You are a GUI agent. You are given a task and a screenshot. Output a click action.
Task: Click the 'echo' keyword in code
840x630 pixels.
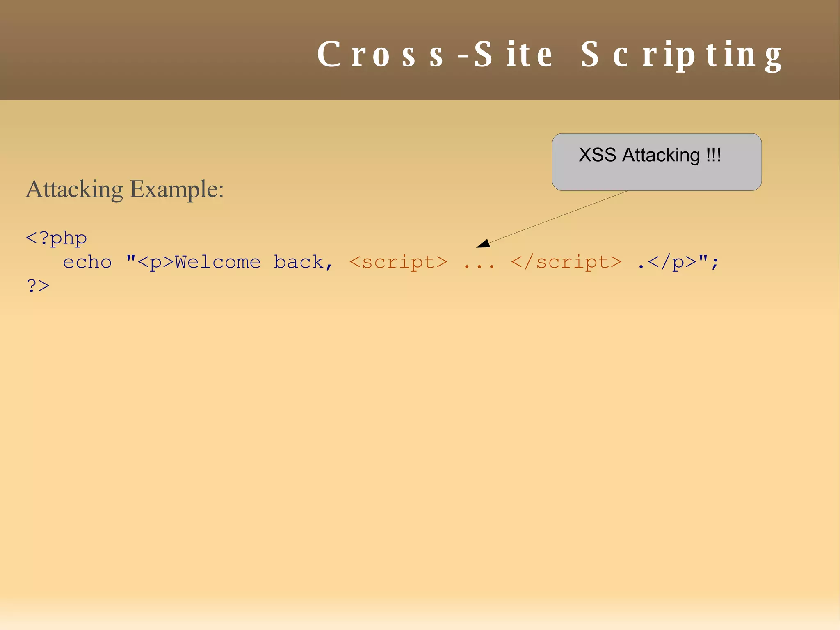point(87,262)
